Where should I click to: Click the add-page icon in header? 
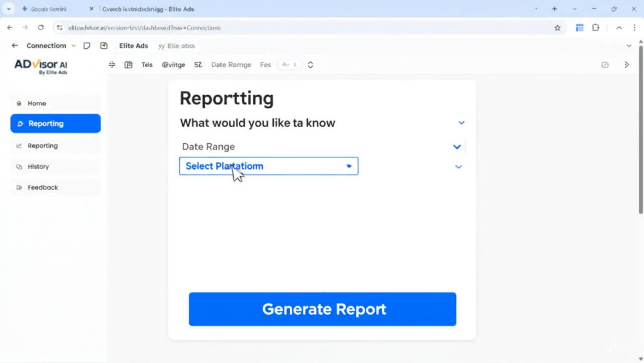[x=104, y=46]
